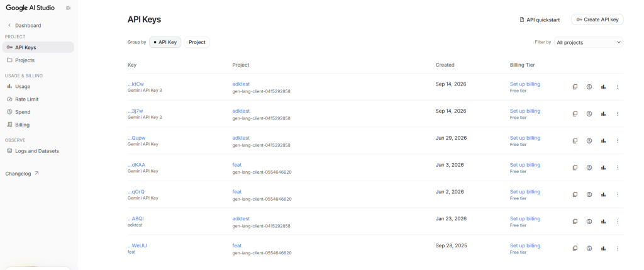Group keys by API Key
644x270 pixels.
pyautogui.click(x=165, y=42)
